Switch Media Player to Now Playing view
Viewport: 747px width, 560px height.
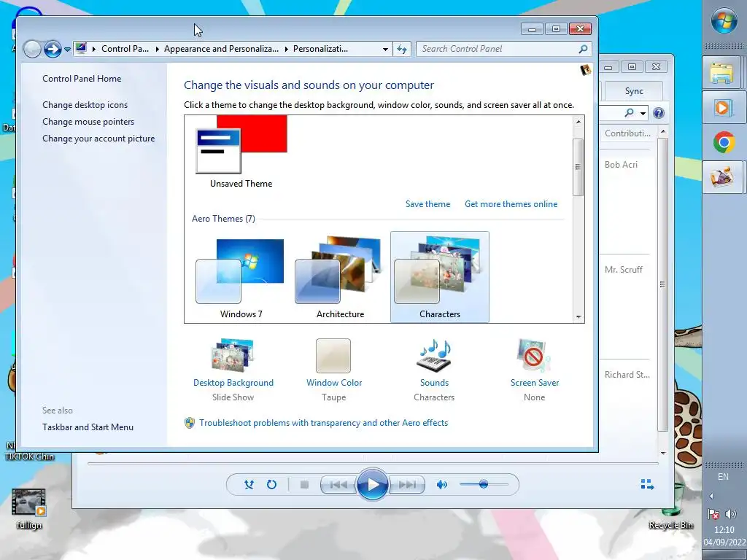tap(647, 485)
